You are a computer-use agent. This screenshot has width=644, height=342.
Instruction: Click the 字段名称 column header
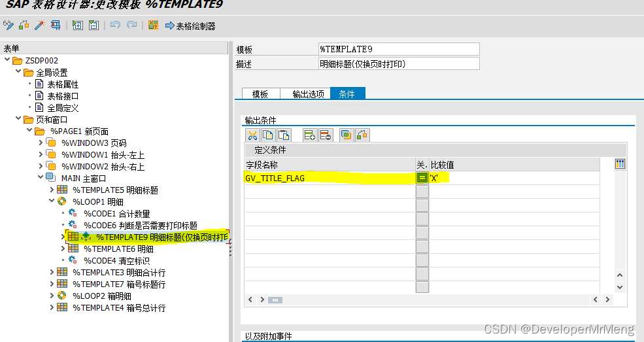330,165
